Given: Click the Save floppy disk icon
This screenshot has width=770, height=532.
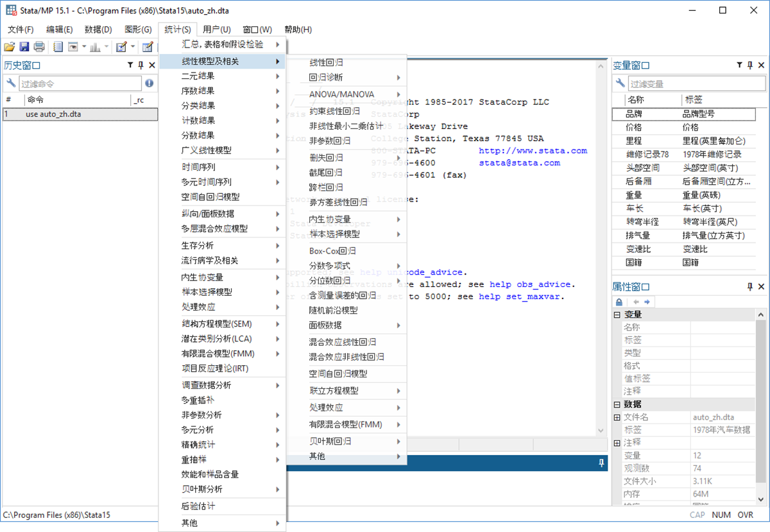Looking at the screenshot, I should [x=24, y=47].
